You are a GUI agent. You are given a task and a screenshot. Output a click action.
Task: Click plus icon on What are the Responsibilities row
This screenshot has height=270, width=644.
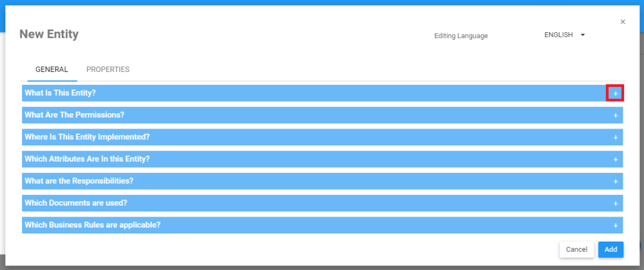615,181
